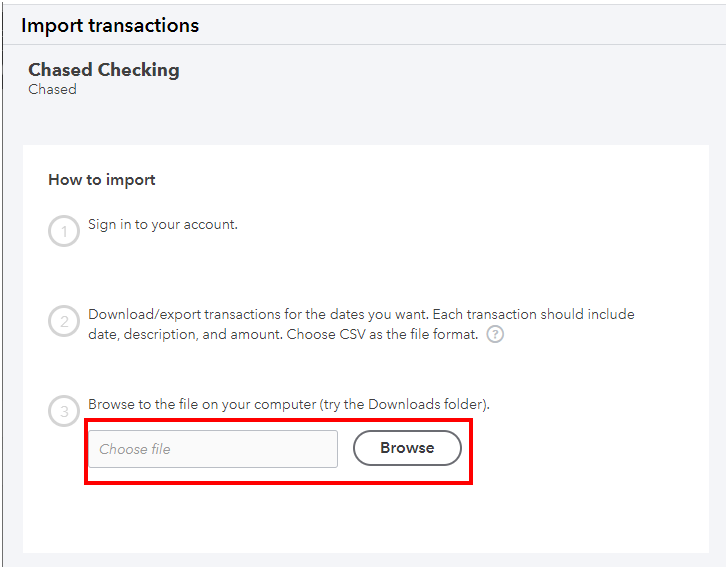The width and height of the screenshot is (726, 567).
Task: Focus the Choose file input field
Action: point(213,449)
